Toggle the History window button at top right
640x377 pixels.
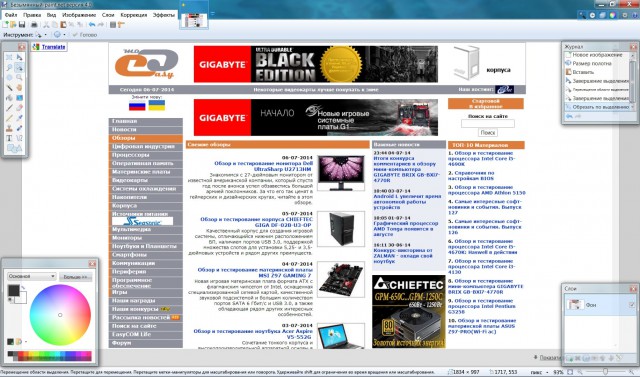(592, 15)
